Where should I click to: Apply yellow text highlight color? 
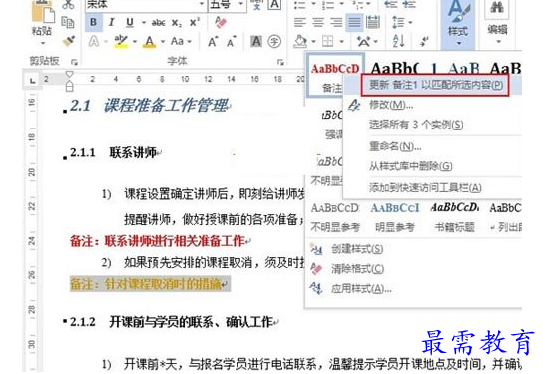pos(121,42)
